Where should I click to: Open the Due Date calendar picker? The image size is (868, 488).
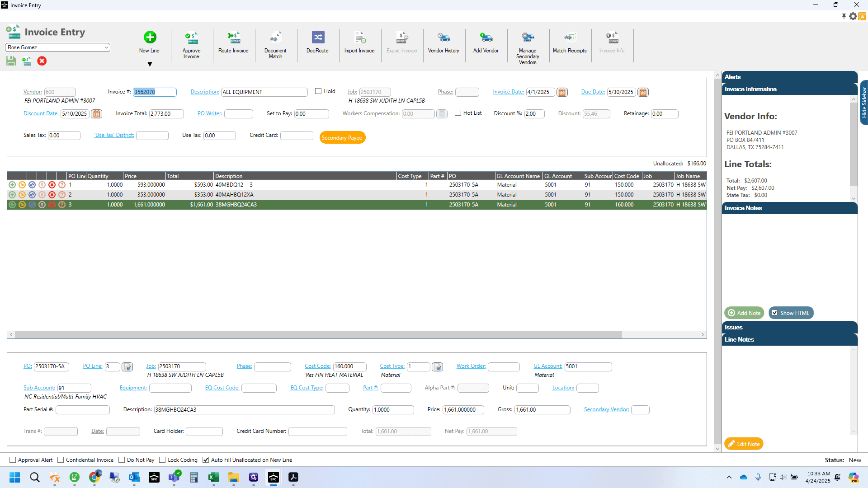(643, 92)
